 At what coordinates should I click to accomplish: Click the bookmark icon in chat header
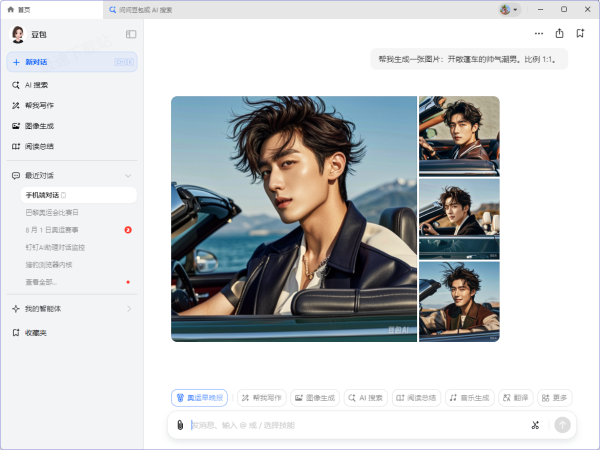pyautogui.click(x=579, y=33)
